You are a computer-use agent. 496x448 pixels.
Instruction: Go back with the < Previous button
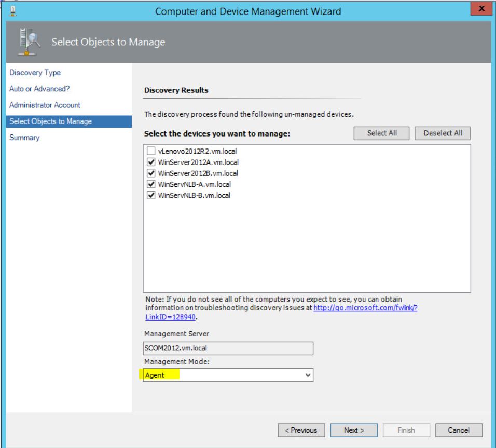click(301, 430)
